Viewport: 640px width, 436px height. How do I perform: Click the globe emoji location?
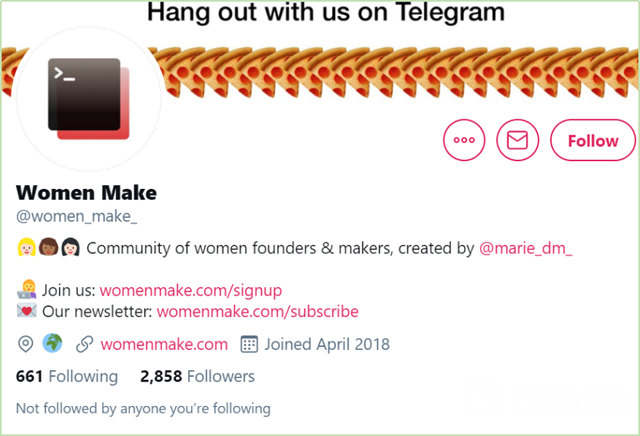(52, 344)
